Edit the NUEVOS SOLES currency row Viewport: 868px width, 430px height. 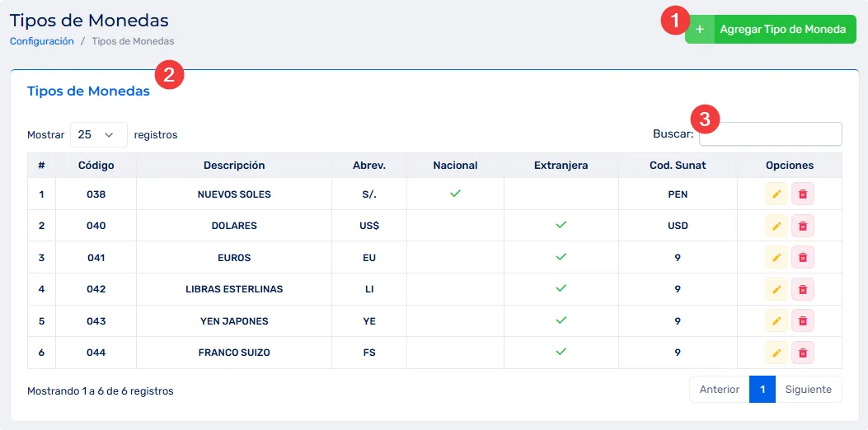tap(776, 194)
